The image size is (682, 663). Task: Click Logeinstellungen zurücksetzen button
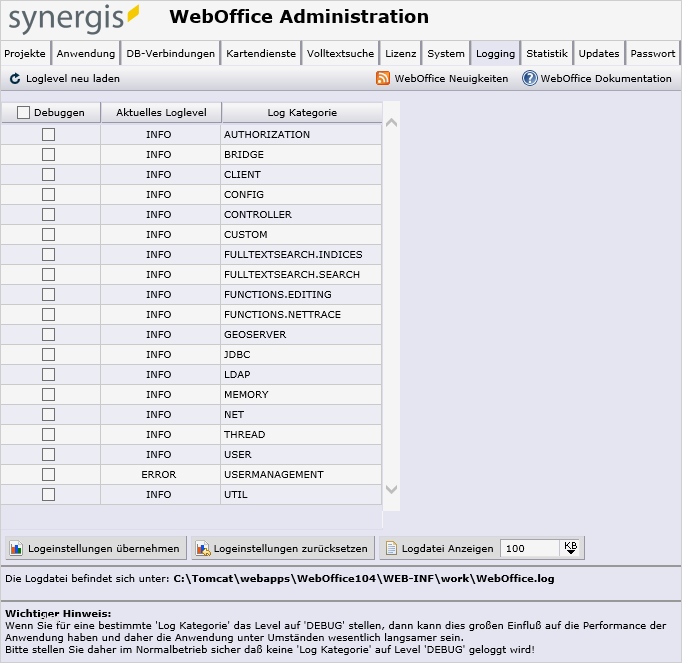[x=283, y=548]
